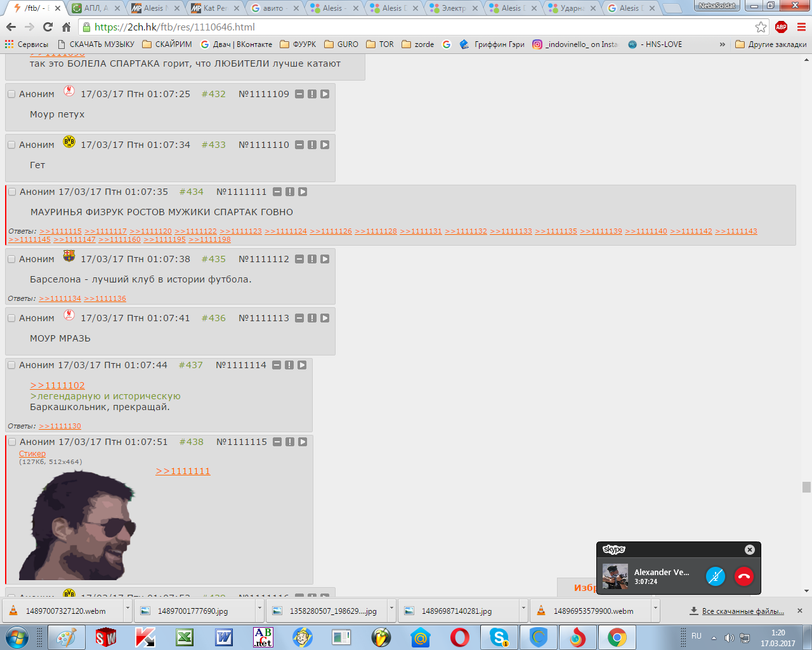End the Skype call with red hang-up button
The image size is (812, 650).
(x=744, y=576)
